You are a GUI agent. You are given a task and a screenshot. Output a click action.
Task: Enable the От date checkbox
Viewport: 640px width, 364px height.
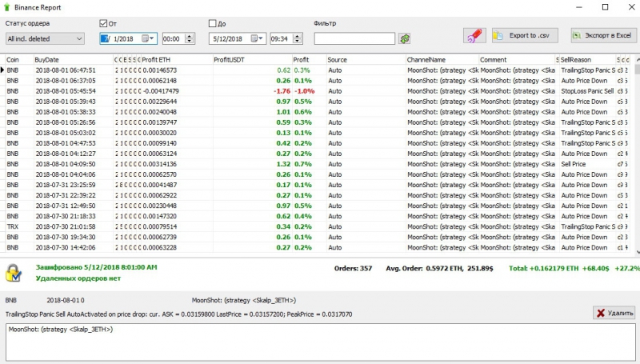click(x=103, y=24)
